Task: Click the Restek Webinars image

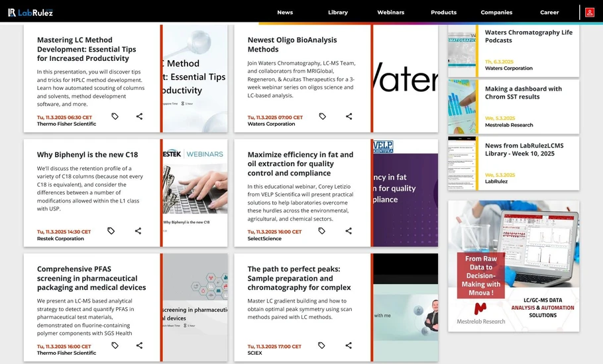Action: tap(195, 193)
